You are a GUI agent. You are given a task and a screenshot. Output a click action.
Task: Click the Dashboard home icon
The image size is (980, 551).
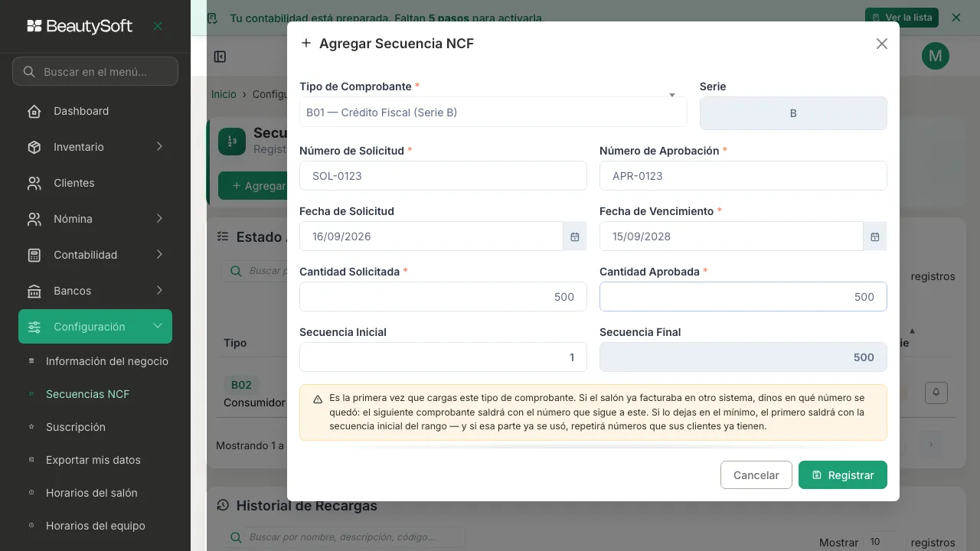pyautogui.click(x=34, y=111)
